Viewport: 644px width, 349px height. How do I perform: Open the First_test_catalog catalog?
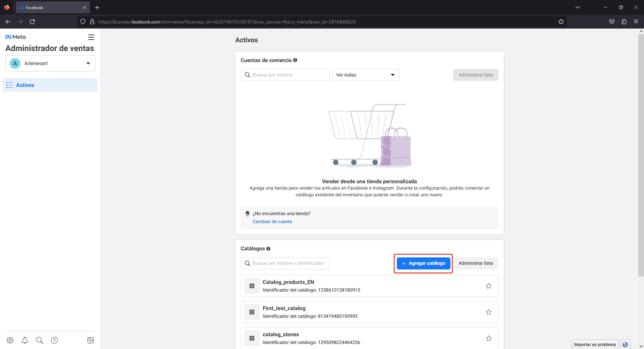(369, 312)
